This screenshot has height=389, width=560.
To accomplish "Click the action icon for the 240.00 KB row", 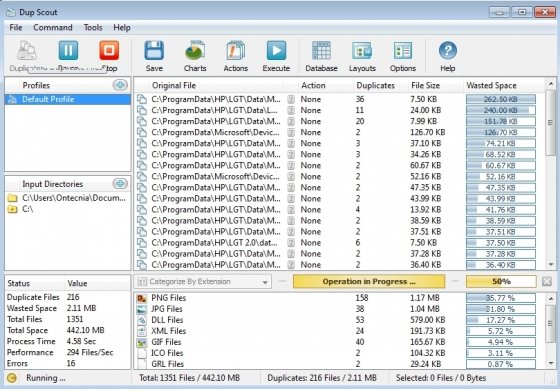I will (x=291, y=110).
